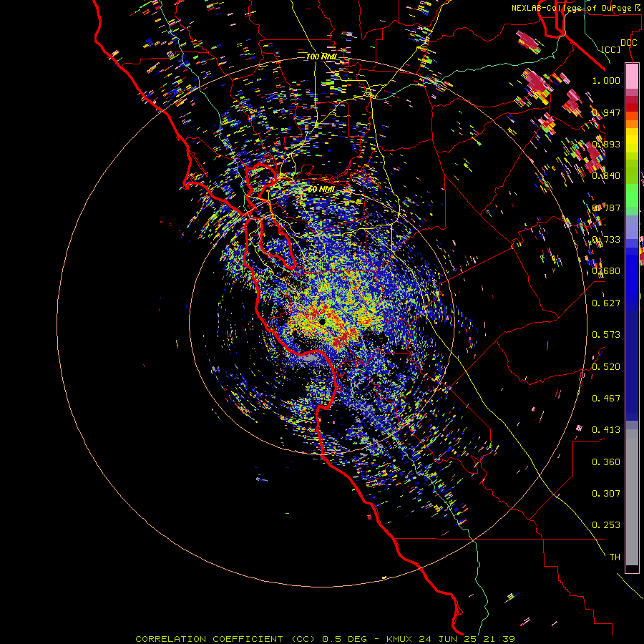Click the 100 NMI range ring label
Viewport: 644px width, 644px height.
click(x=321, y=57)
